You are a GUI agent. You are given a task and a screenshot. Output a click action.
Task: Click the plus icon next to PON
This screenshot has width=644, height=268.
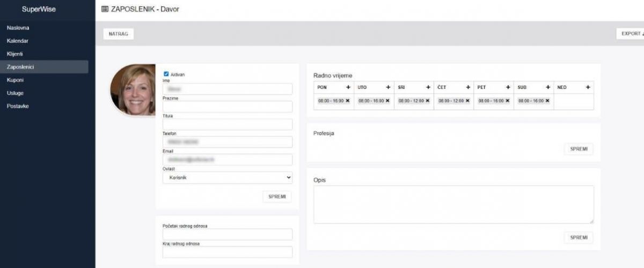point(348,87)
